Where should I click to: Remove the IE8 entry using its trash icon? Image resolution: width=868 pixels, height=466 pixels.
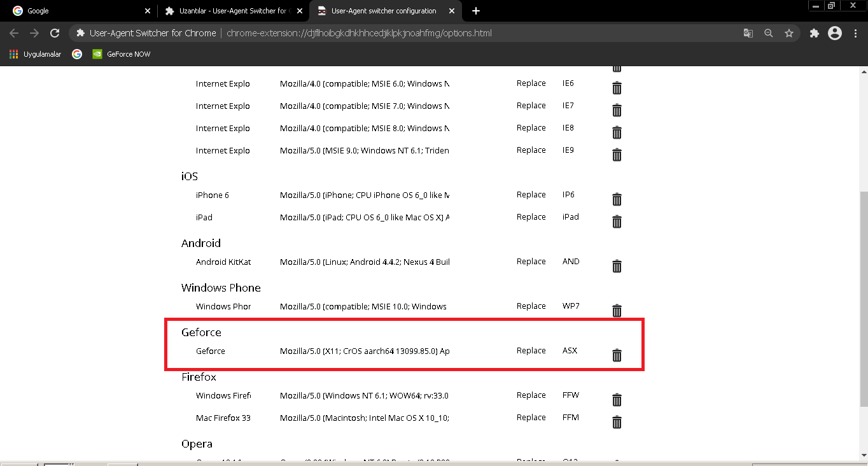[x=617, y=132]
